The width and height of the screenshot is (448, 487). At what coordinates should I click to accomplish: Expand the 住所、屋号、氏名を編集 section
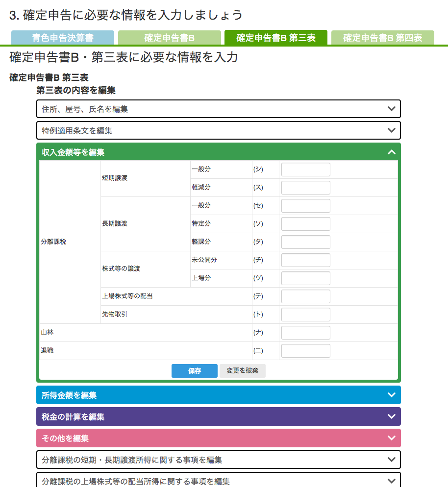pyautogui.click(x=218, y=109)
